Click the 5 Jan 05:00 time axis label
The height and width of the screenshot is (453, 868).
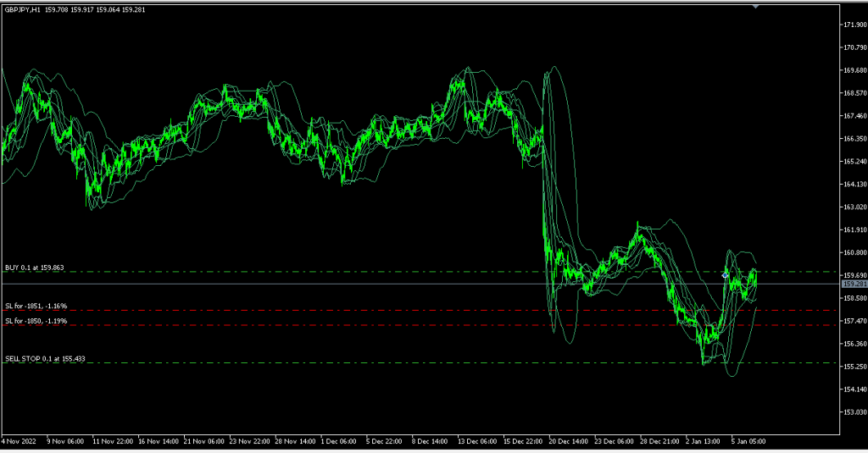pos(748,441)
